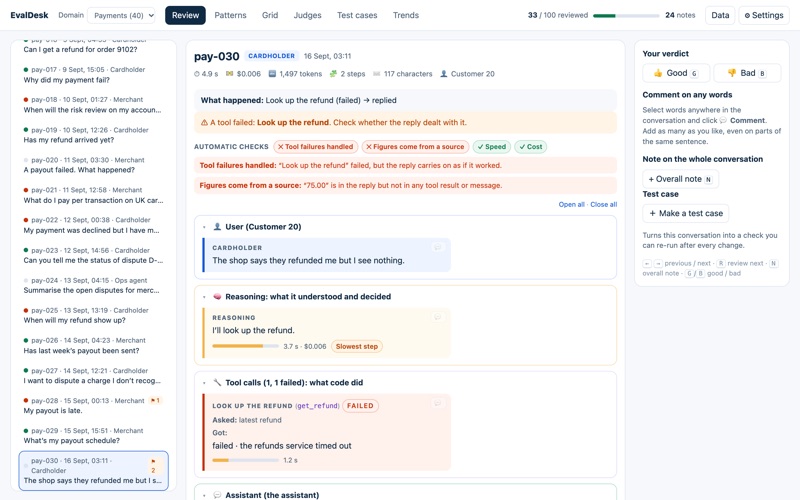Click the Data button
This screenshot has height=500, width=800.
[720, 15]
